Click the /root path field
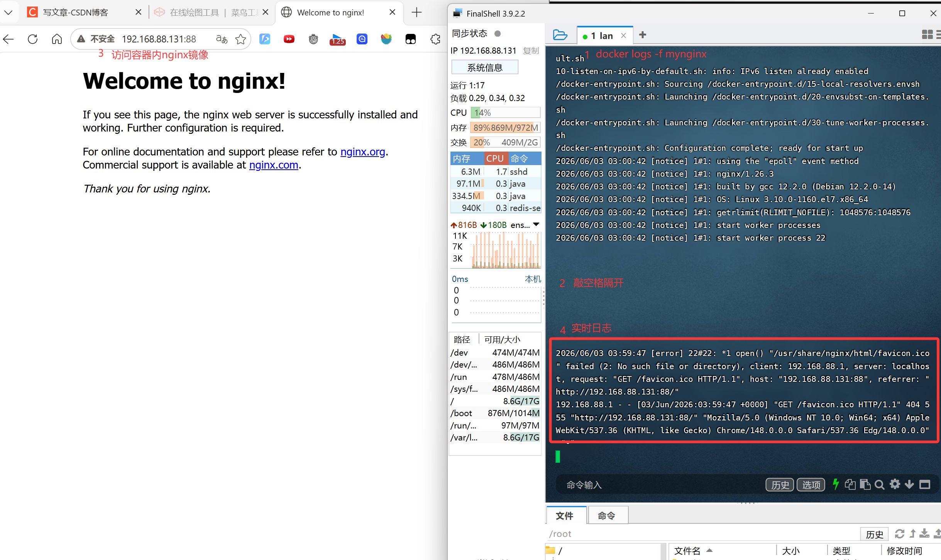 702,534
